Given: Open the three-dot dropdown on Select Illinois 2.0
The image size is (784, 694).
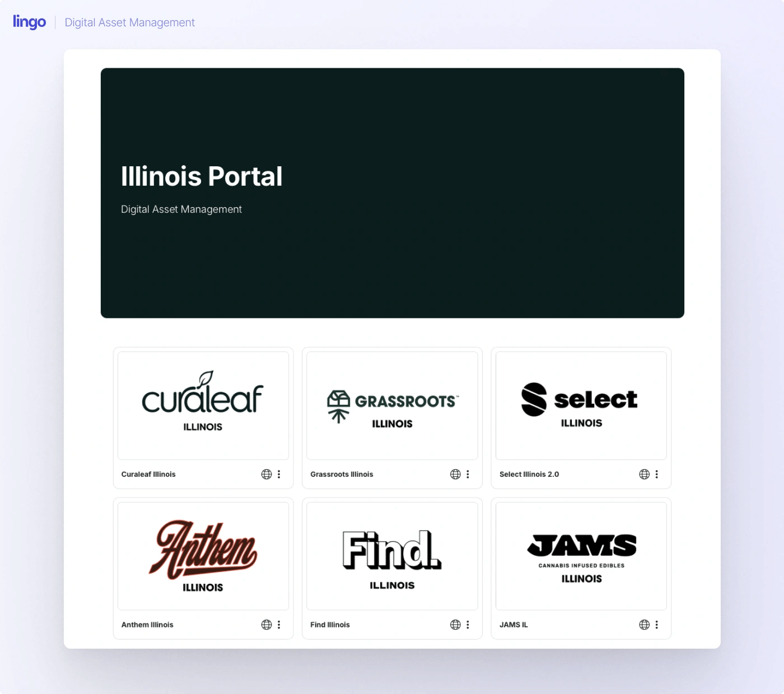Looking at the screenshot, I should (657, 474).
